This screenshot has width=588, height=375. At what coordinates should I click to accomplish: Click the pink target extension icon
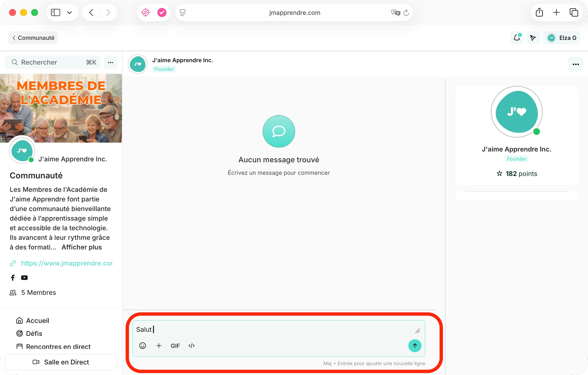coord(146,12)
